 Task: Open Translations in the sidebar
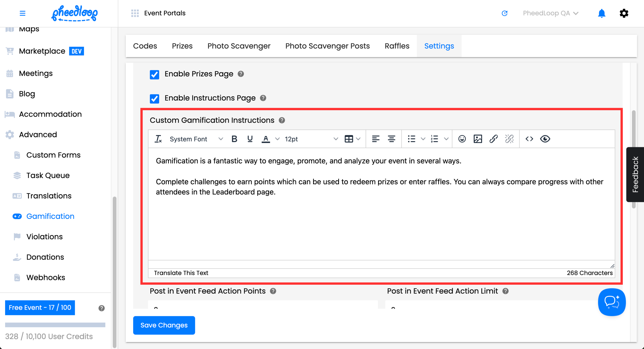pos(49,196)
